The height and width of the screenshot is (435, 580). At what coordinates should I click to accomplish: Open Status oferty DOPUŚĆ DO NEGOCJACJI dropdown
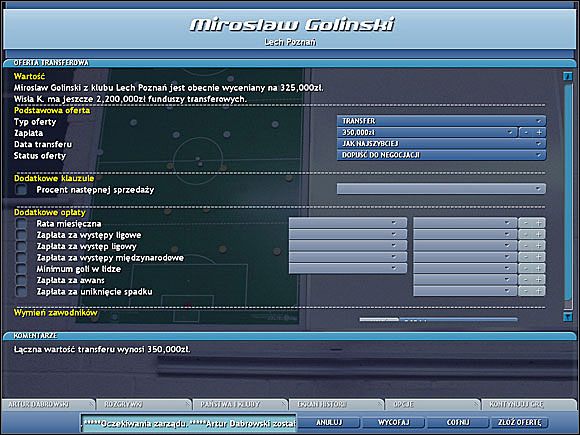[x=441, y=155]
